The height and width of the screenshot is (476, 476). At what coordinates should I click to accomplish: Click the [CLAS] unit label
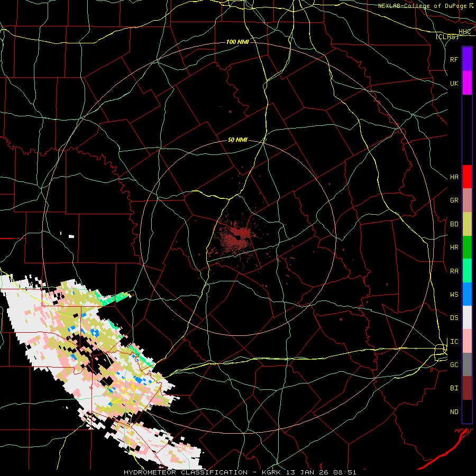447,36
